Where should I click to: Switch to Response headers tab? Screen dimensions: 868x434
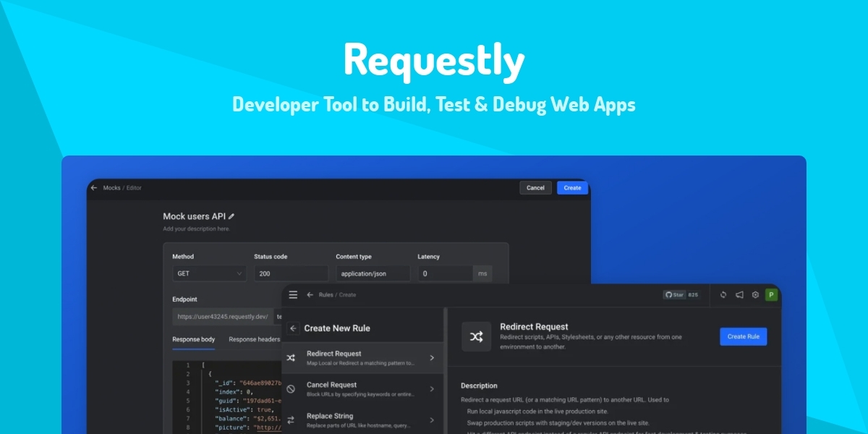click(255, 339)
